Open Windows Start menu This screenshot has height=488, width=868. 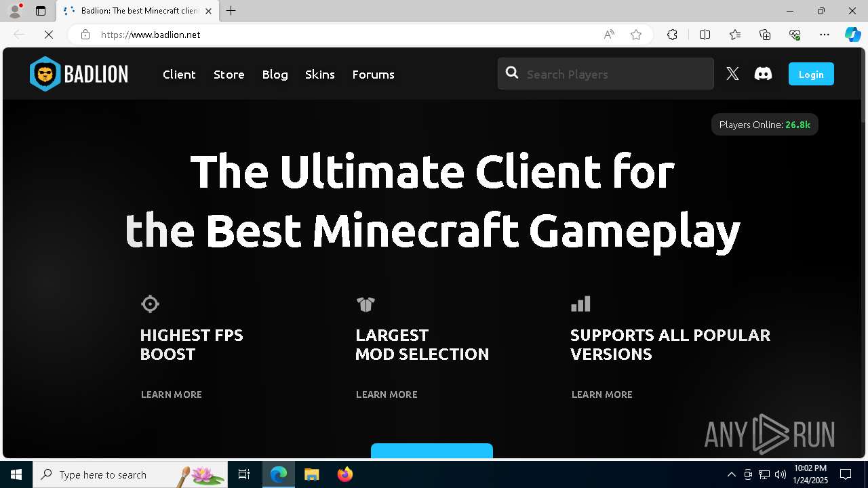pos(16,474)
